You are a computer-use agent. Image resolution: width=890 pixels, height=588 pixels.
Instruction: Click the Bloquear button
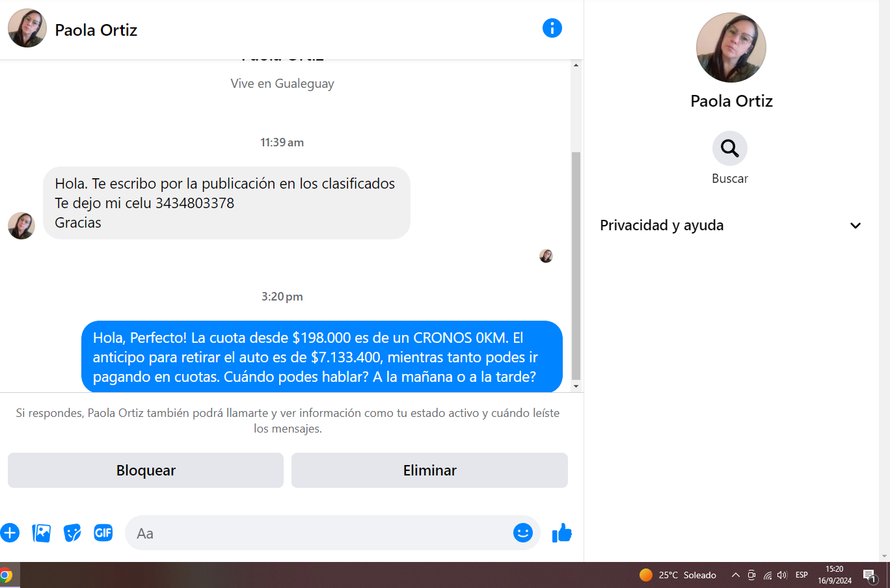coord(146,470)
